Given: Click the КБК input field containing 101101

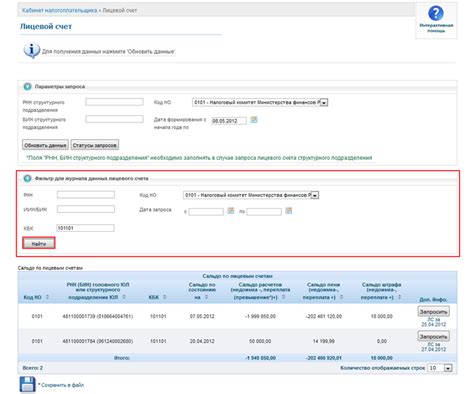Looking at the screenshot, I should [x=86, y=228].
